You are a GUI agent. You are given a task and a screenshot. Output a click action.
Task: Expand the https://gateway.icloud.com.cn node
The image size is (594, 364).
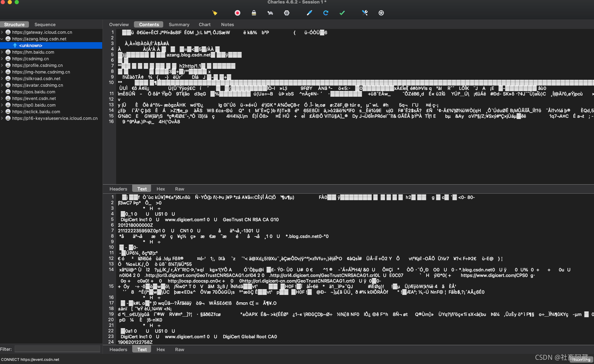(2, 32)
